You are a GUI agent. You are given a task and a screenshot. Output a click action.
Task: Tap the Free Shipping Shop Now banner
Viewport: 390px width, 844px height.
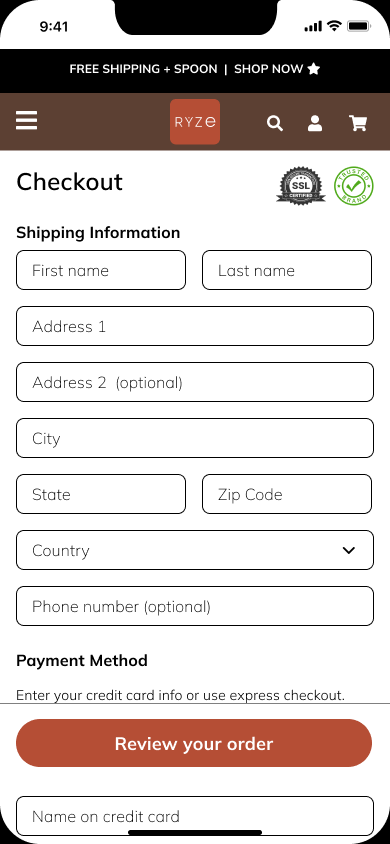(195, 69)
